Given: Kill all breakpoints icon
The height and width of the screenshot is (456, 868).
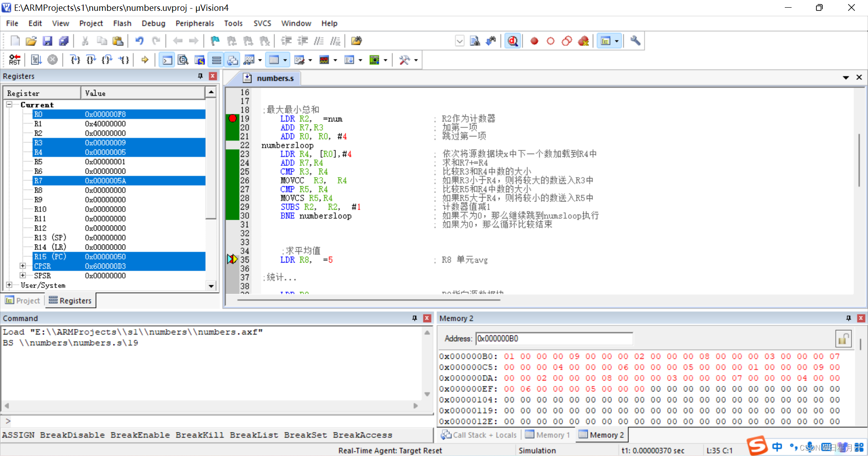Looking at the screenshot, I should point(584,41).
